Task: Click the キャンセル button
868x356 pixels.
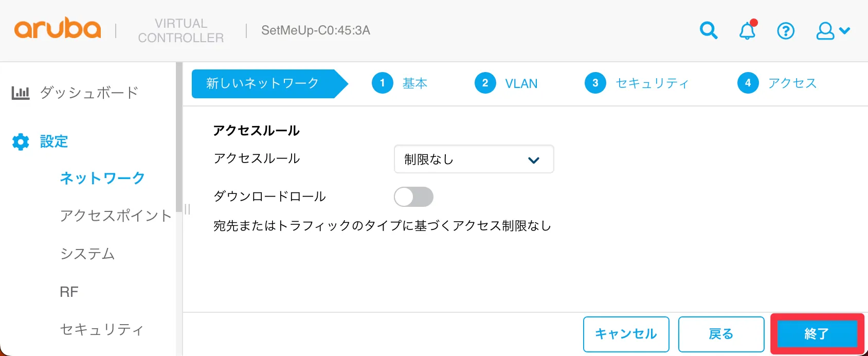Action: (x=626, y=334)
